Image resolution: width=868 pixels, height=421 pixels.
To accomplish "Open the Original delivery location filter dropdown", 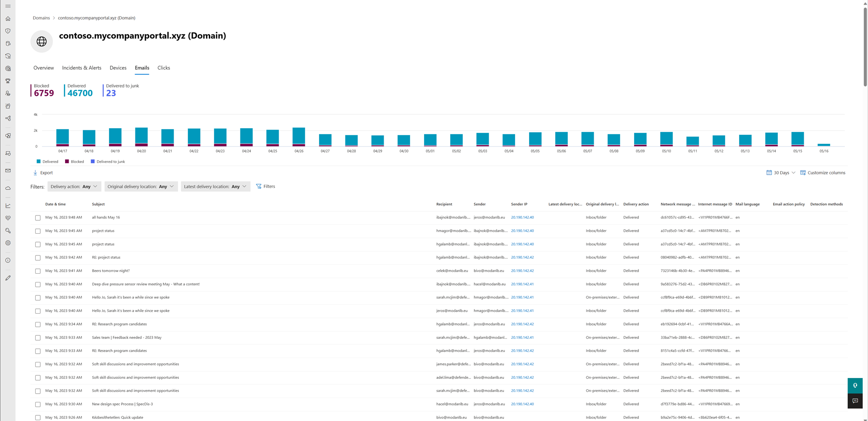I will pyautogui.click(x=141, y=186).
